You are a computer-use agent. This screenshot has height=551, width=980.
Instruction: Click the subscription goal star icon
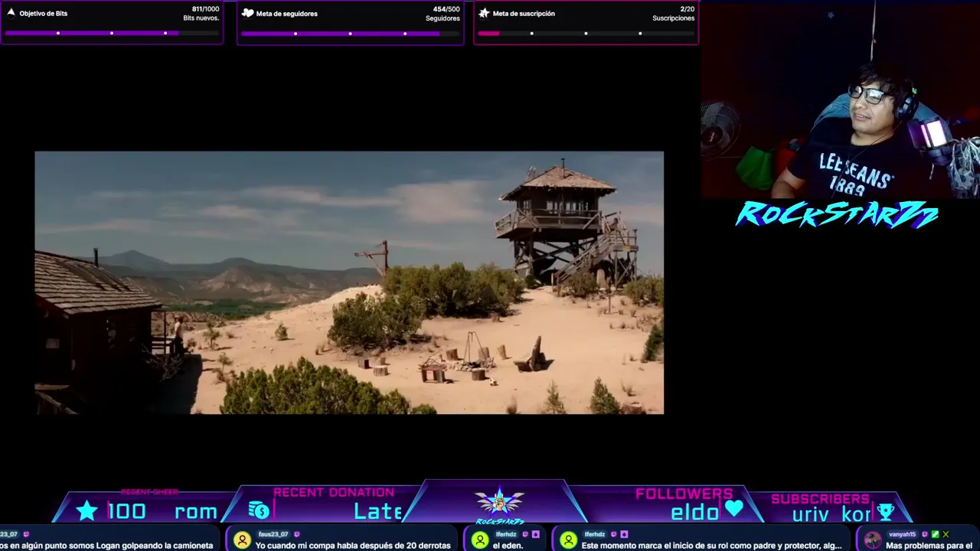pos(484,13)
